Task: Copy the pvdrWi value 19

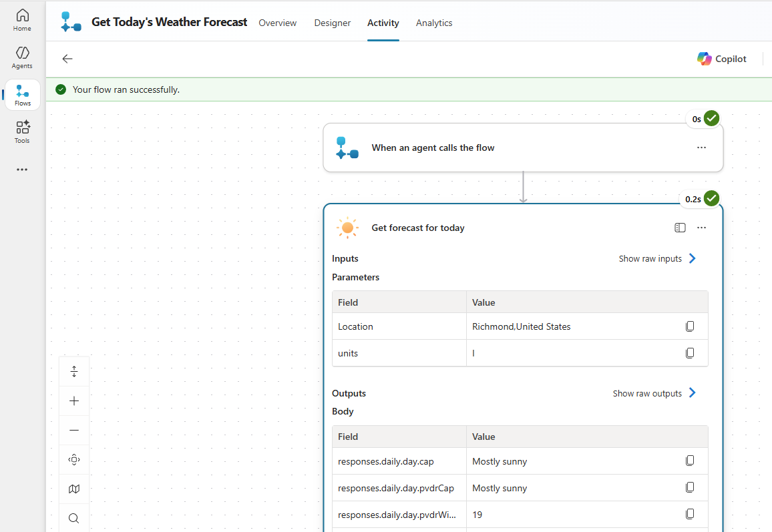Action: point(690,514)
